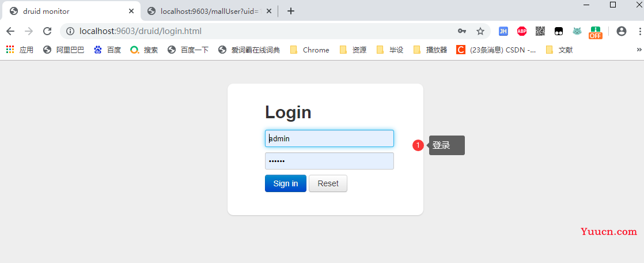
Task: Open the Chrome profile avatar
Action: coord(622,31)
